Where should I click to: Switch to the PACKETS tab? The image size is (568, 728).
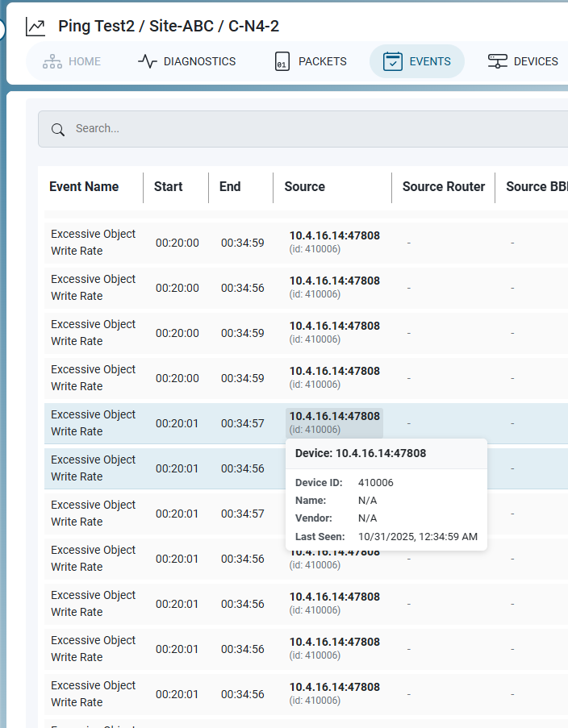click(311, 61)
